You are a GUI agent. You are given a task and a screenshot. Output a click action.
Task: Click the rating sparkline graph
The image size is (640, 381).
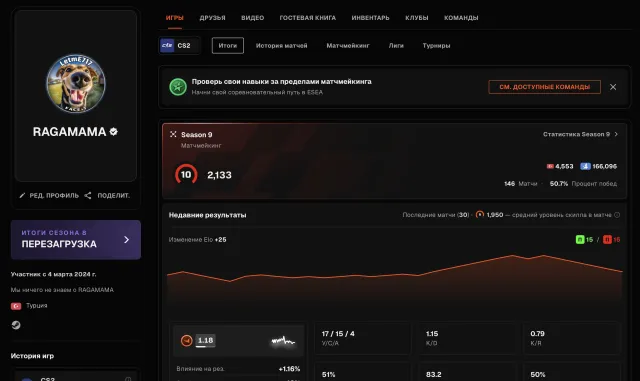(x=283, y=341)
